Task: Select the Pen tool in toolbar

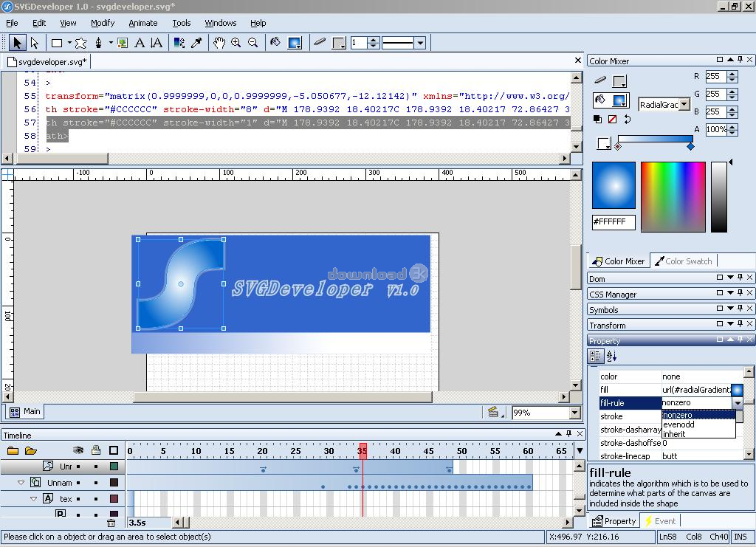Action: coord(98,43)
